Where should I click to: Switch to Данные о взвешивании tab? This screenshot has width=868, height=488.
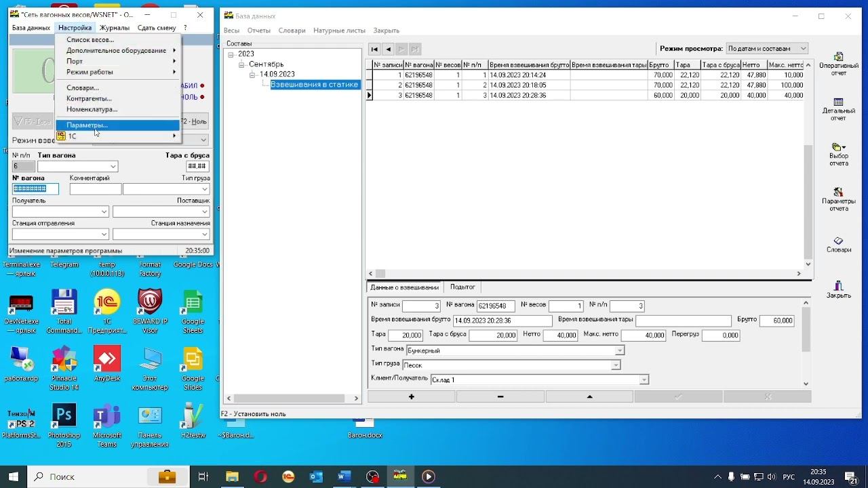[x=405, y=287]
